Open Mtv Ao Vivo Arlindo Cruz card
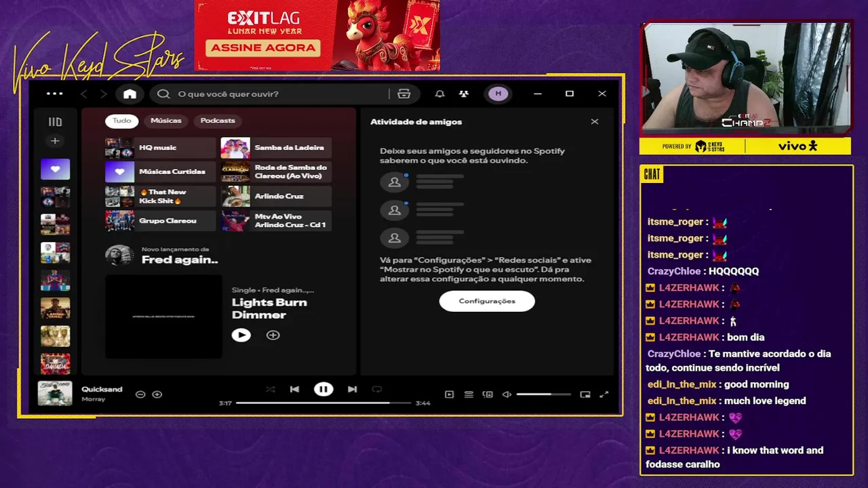 tap(276, 221)
